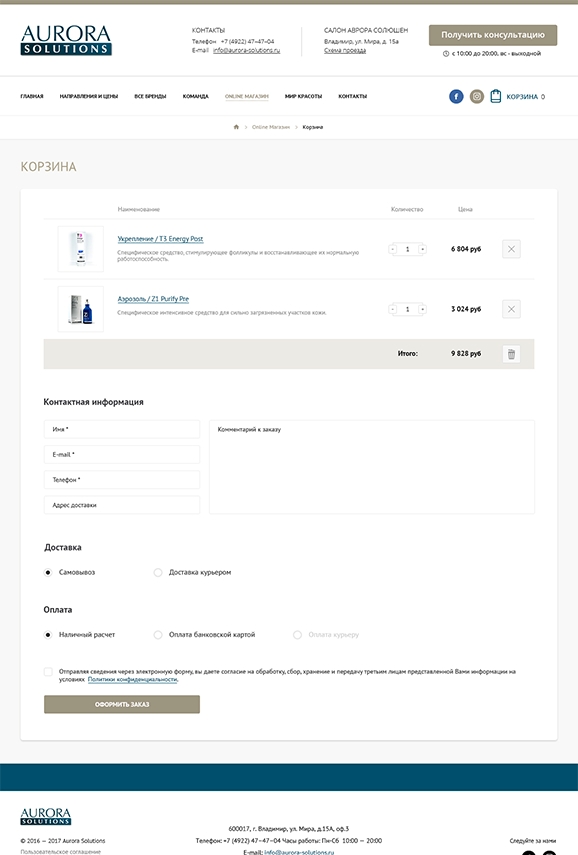Open the Все бренды menu item
This screenshot has height=855, width=578.
[150, 97]
